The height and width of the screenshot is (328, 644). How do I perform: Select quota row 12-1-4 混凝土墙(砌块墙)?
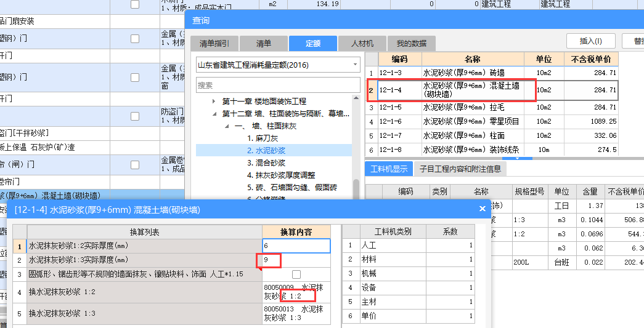click(x=492, y=90)
